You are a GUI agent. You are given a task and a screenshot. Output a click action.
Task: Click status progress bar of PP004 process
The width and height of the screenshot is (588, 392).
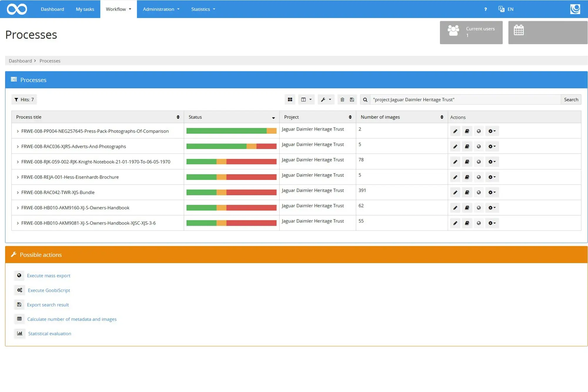click(231, 131)
